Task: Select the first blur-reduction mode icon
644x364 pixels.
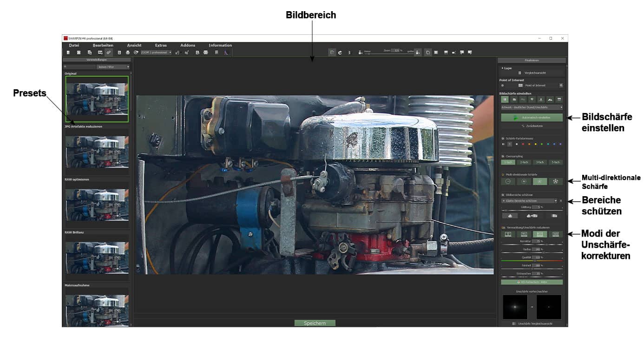Action: [508, 234]
